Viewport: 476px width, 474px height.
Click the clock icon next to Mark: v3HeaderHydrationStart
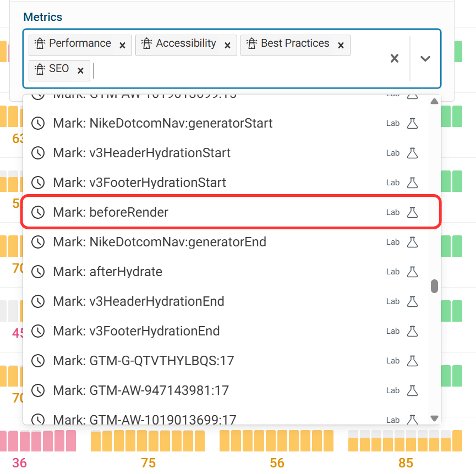click(37, 153)
